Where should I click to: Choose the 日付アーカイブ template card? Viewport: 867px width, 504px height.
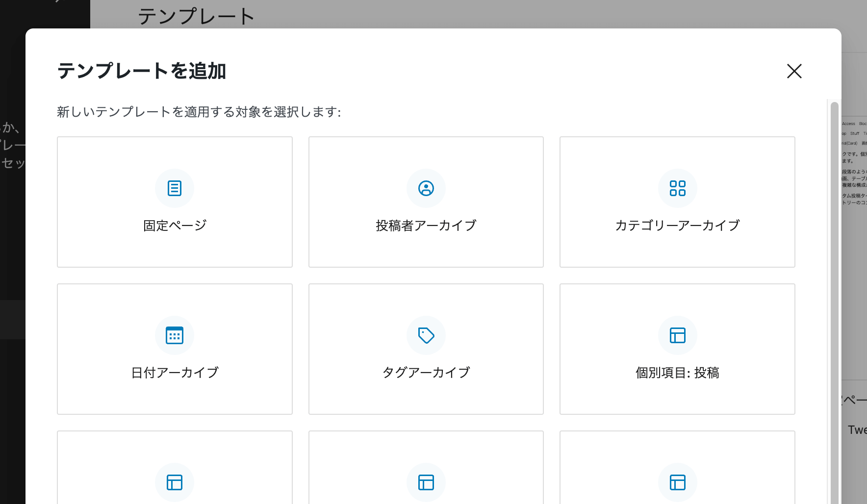pyautogui.click(x=175, y=349)
